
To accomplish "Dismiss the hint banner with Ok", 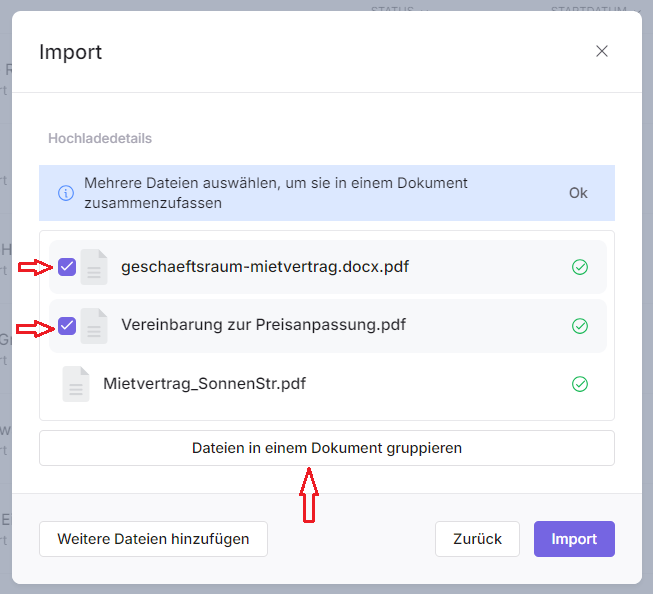I will click(578, 193).
